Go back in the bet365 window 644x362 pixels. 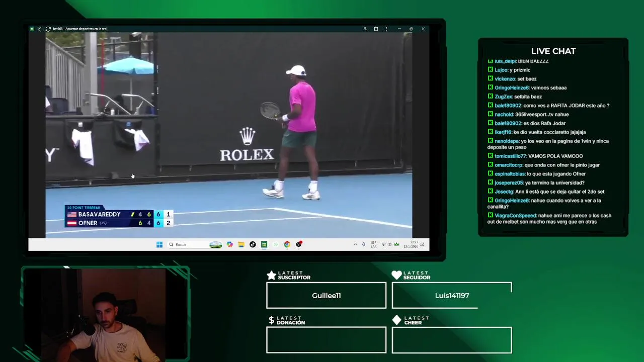coord(40,29)
